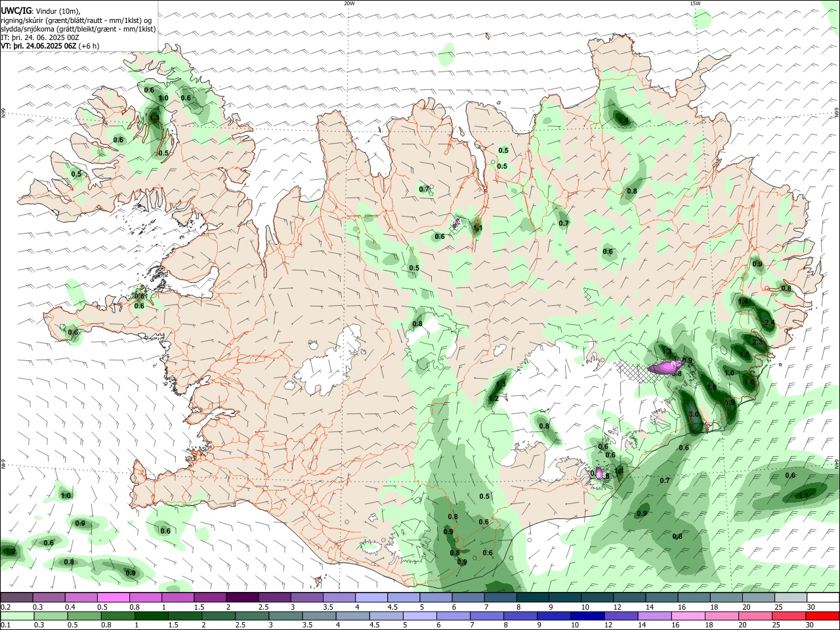Pick the lower legend swatch labeled 2.5

point(251,616)
